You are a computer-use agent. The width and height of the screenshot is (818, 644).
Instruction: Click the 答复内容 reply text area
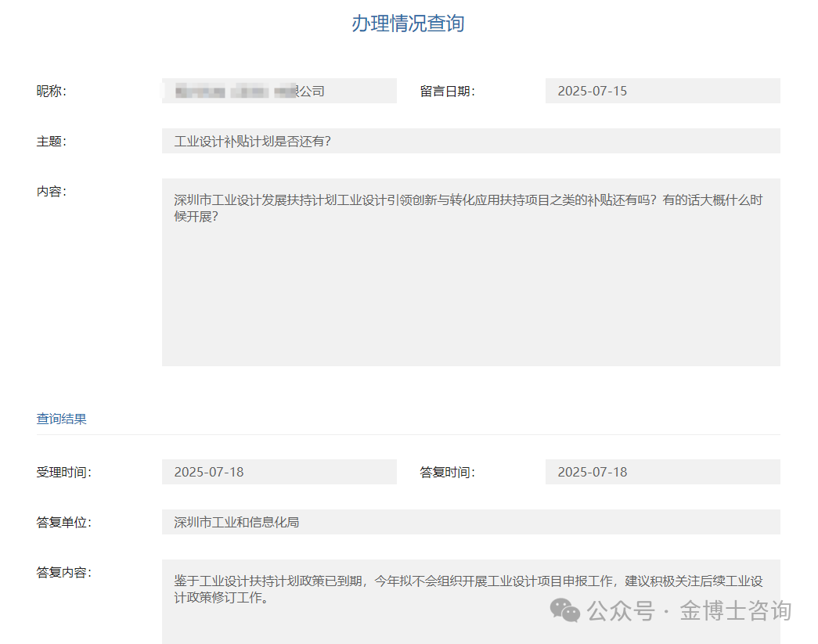pos(470,602)
